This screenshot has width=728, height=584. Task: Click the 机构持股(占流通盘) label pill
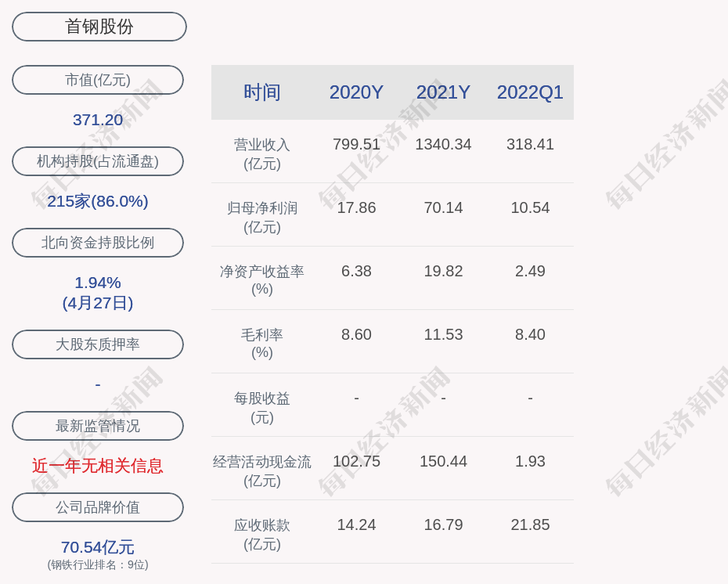coord(98,161)
